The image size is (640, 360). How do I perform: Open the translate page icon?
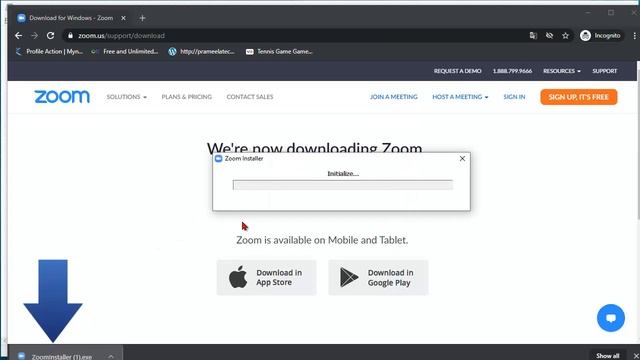(x=533, y=36)
